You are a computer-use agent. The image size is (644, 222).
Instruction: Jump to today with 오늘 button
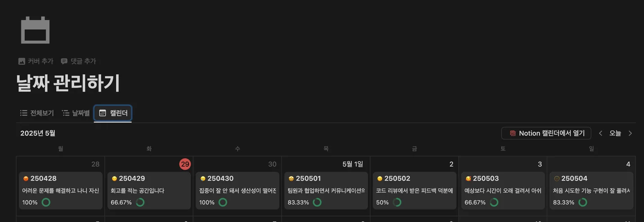[x=615, y=133]
